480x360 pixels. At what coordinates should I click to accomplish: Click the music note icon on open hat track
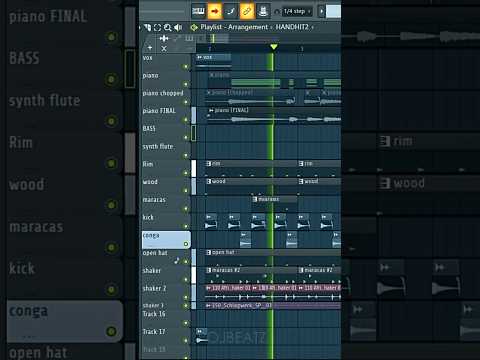pyautogui.click(x=177, y=261)
